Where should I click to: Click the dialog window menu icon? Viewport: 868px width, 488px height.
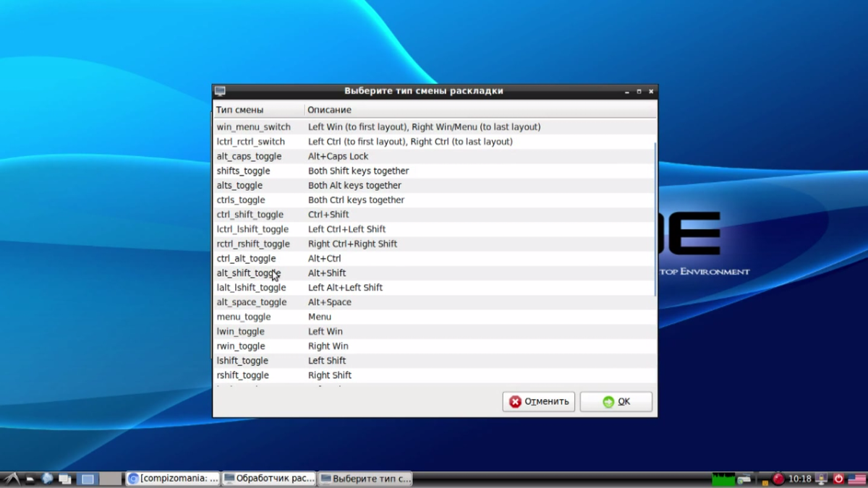(x=221, y=91)
